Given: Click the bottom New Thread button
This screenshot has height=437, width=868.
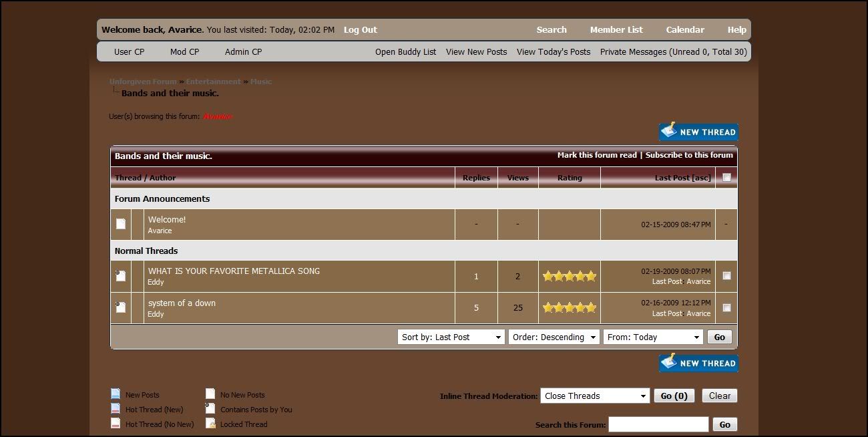Looking at the screenshot, I should click(x=698, y=363).
